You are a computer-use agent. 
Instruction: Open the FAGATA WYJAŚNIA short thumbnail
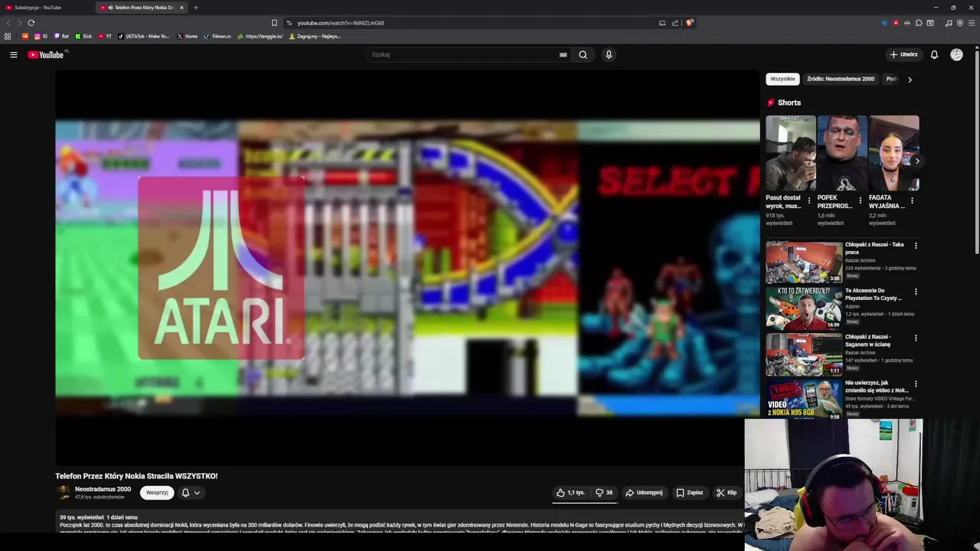(894, 153)
